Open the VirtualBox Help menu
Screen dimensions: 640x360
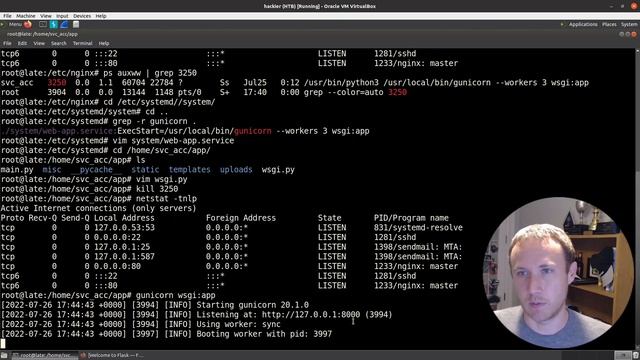101,16
